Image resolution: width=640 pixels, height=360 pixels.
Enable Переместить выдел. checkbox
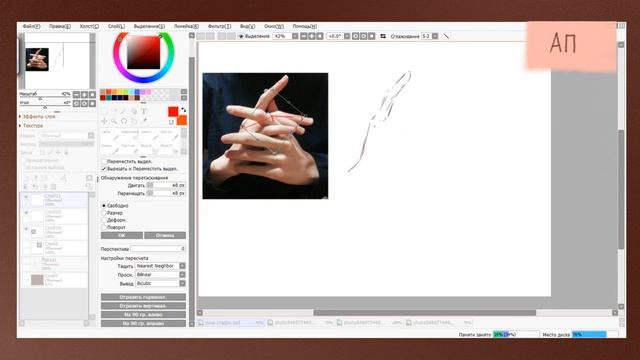click(104, 161)
